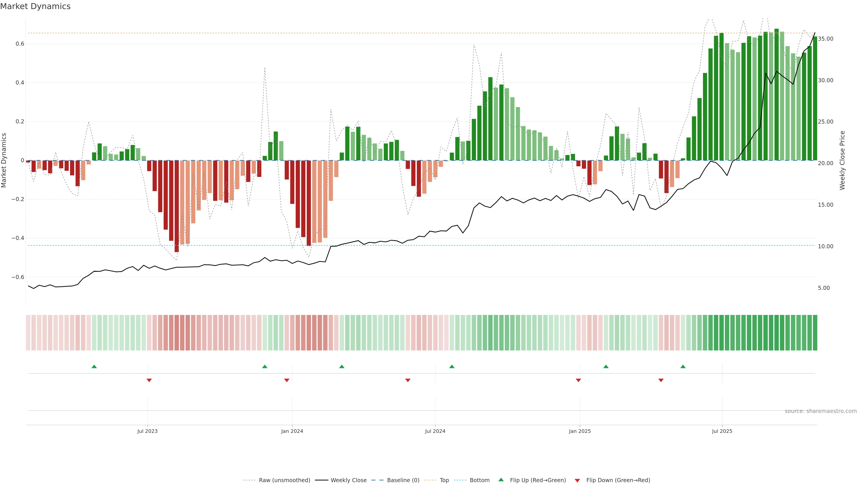
Task: Click the red triangle icon in the Flip Down legend
Action: (577, 480)
